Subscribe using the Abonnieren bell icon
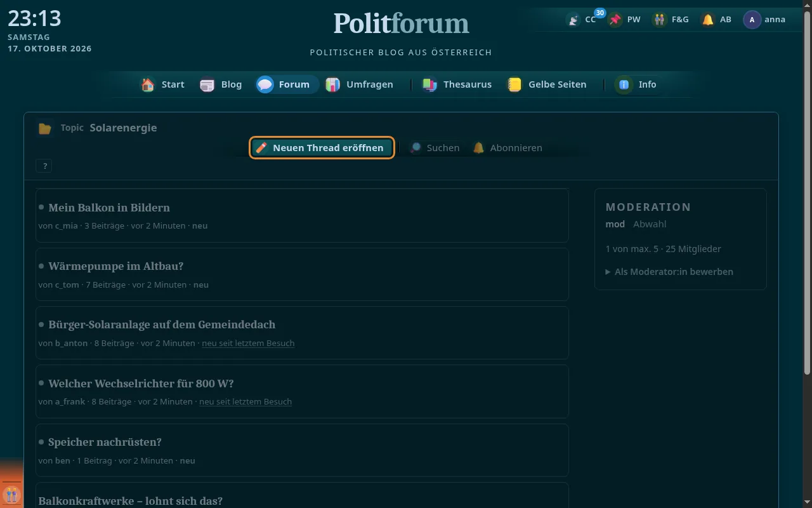 point(479,148)
